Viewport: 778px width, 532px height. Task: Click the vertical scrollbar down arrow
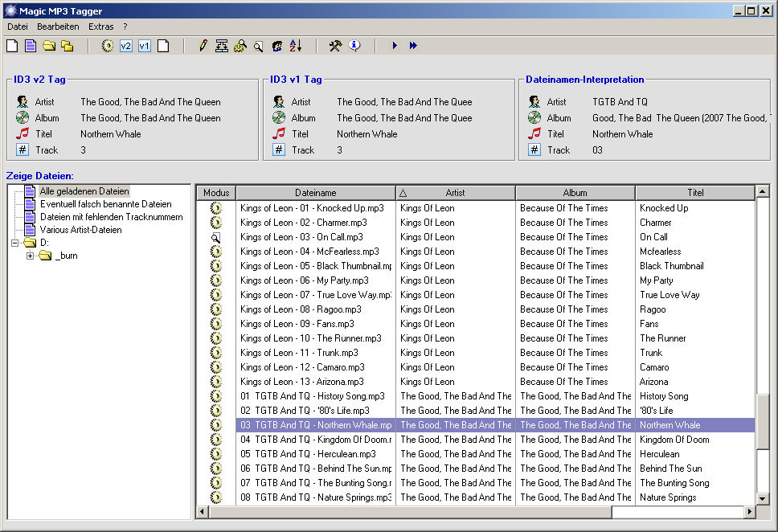click(x=762, y=498)
